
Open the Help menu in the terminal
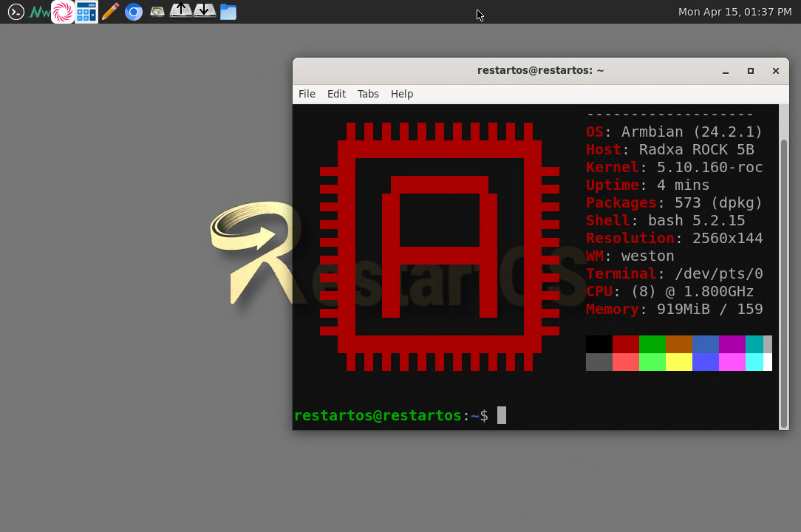point(401,94)
